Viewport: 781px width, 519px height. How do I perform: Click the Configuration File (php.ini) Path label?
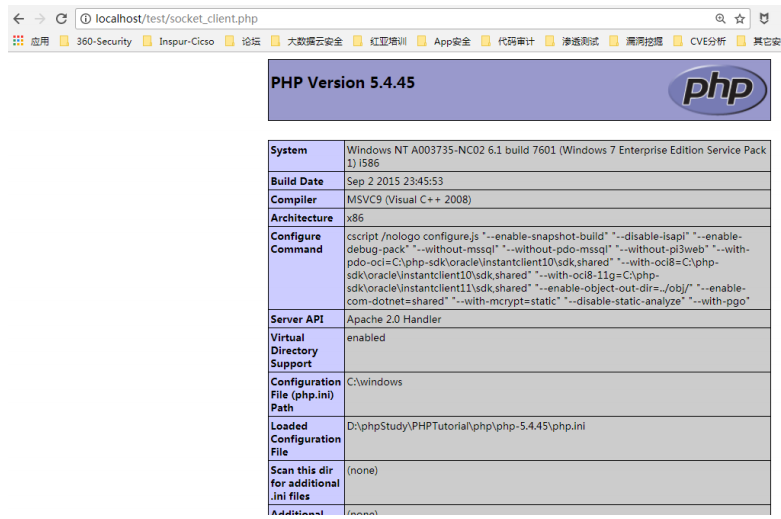coord(305,394)
